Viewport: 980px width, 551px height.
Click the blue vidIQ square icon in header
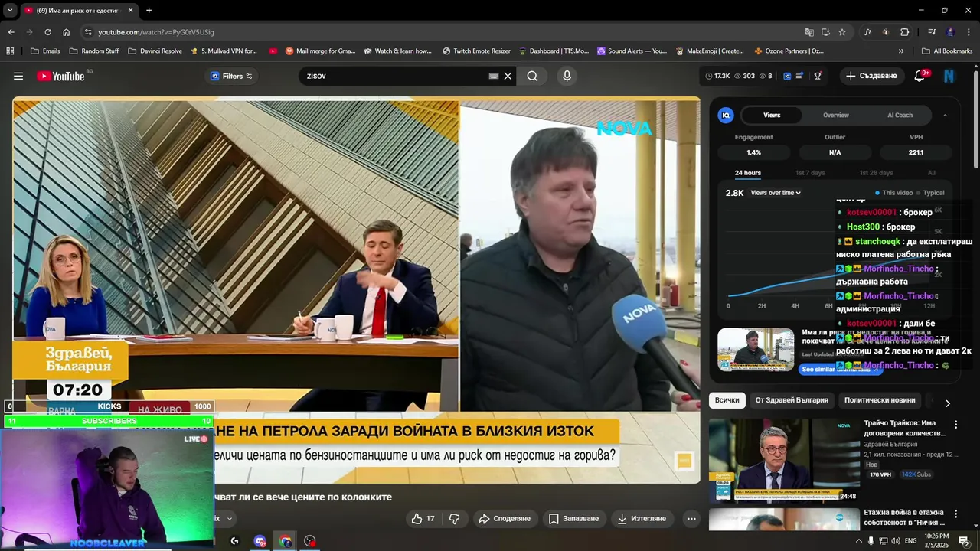coord(786,76)
